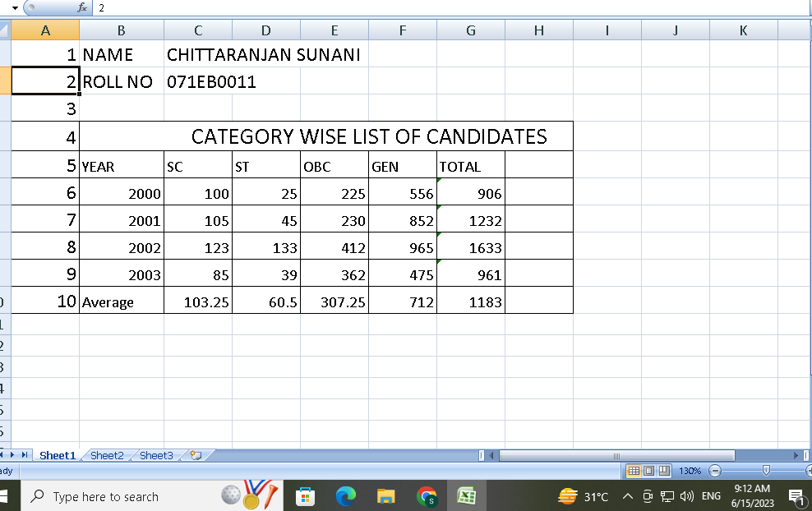Open the ENG language input selector
812x511 pixels.
[x=710, y=497]
